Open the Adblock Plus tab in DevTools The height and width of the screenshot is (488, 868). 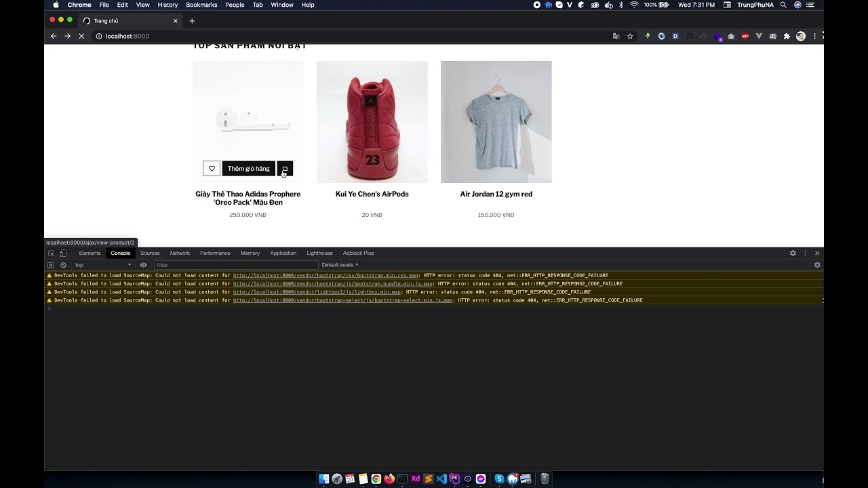(358, 253)
